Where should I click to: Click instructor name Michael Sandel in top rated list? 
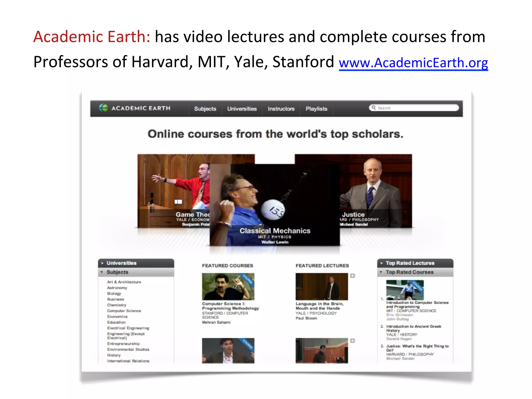pos(400,358)
